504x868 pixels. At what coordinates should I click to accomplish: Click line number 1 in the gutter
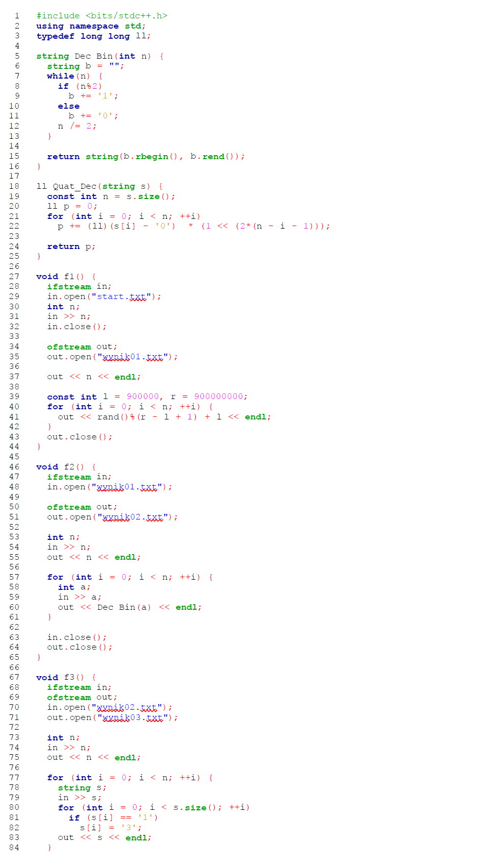pos(17,16)
